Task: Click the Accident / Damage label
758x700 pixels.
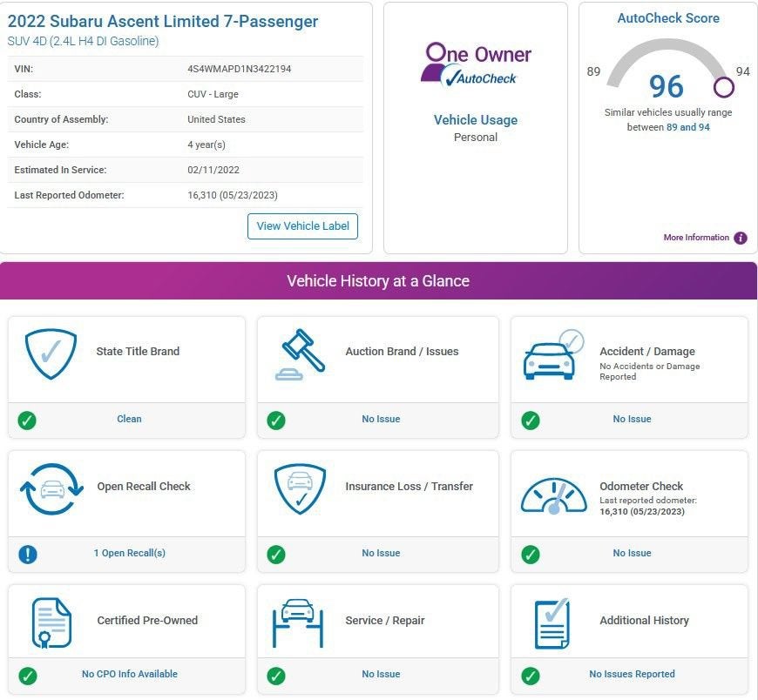Action: tap(647, 351)
